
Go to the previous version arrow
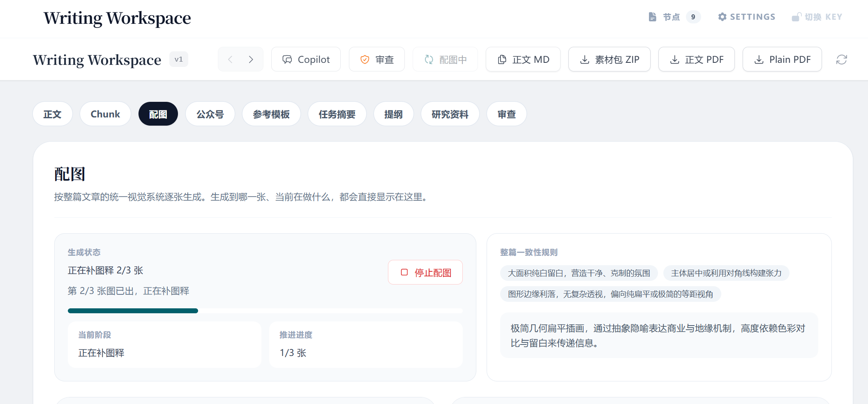(x=230, y=60)
